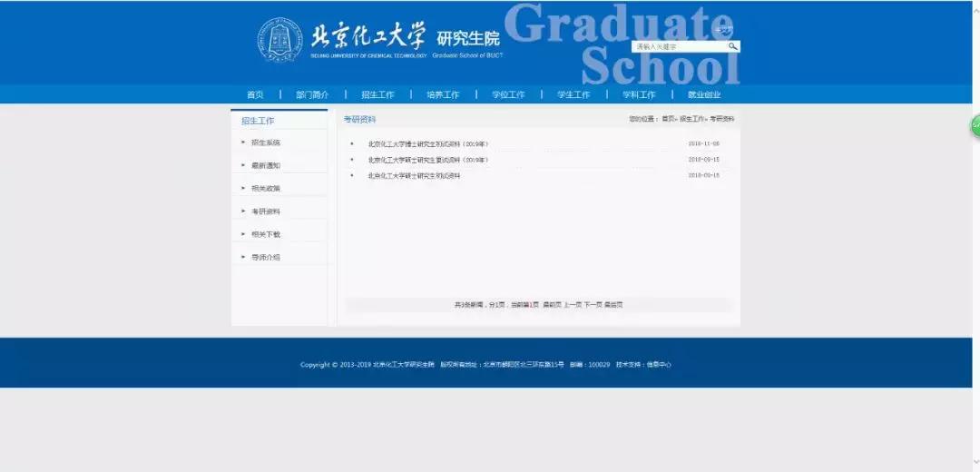The width and height of the screenshot is (980, 472).
Task: Open the 部门简介 navigation menu
Action: coord(312,95)
